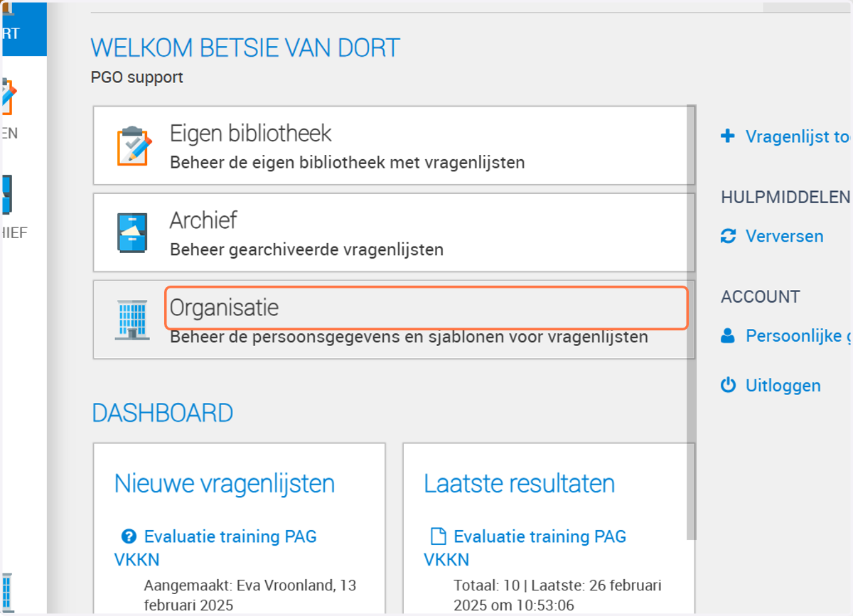Open Evaluatie training PAG VKKN under Laatste resultaten
Screen dimensions: 853x616
coord(525,547)
